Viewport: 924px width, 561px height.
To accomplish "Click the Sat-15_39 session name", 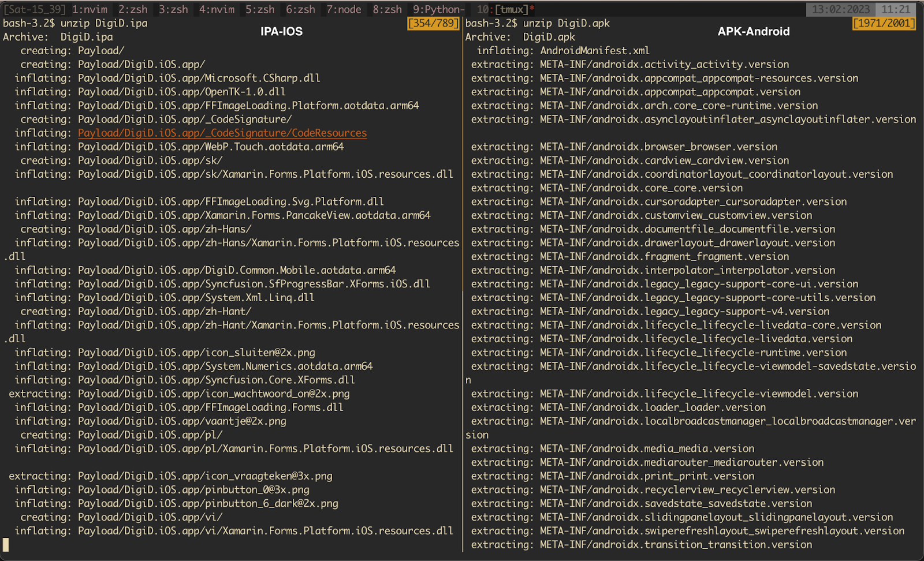I will click(35, 9).
